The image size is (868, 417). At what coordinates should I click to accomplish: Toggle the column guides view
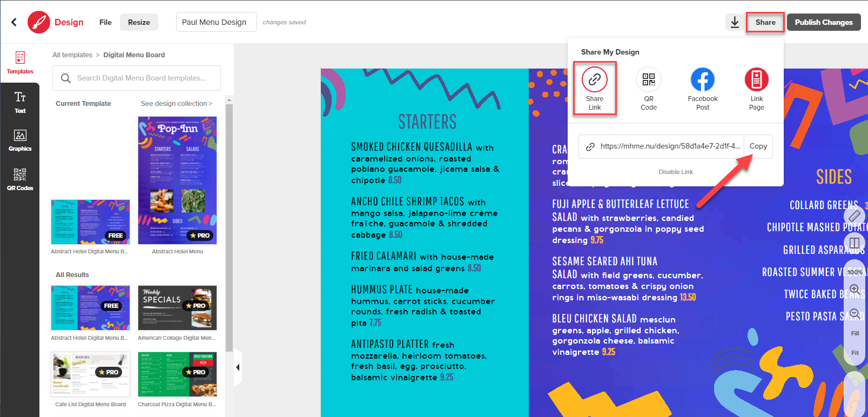pos(854,243)
